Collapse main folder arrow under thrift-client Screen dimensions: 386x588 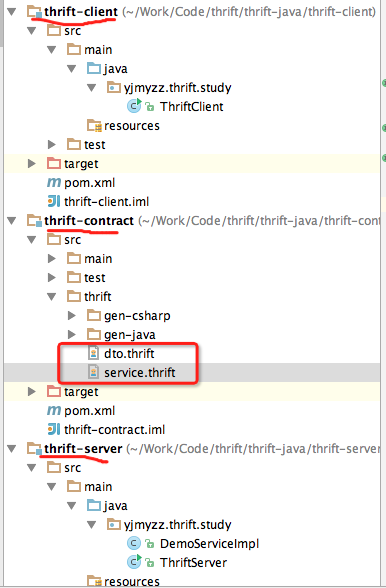tap(52, 50)
